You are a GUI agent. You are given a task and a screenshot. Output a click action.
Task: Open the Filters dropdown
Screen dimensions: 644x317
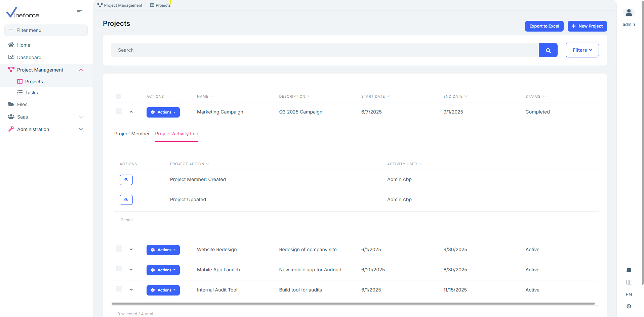coord(582,50)
